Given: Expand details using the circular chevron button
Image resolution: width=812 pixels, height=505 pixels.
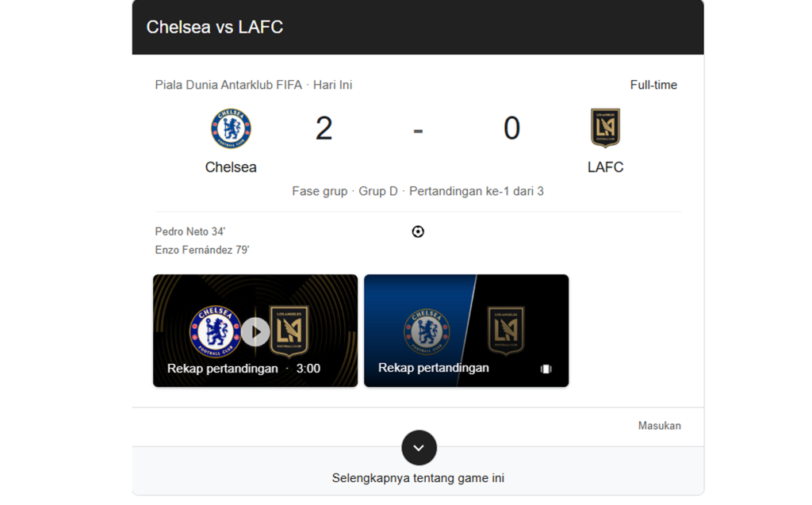Looking at the screenshot, I should pyautogui.click(x=419, y=448).
